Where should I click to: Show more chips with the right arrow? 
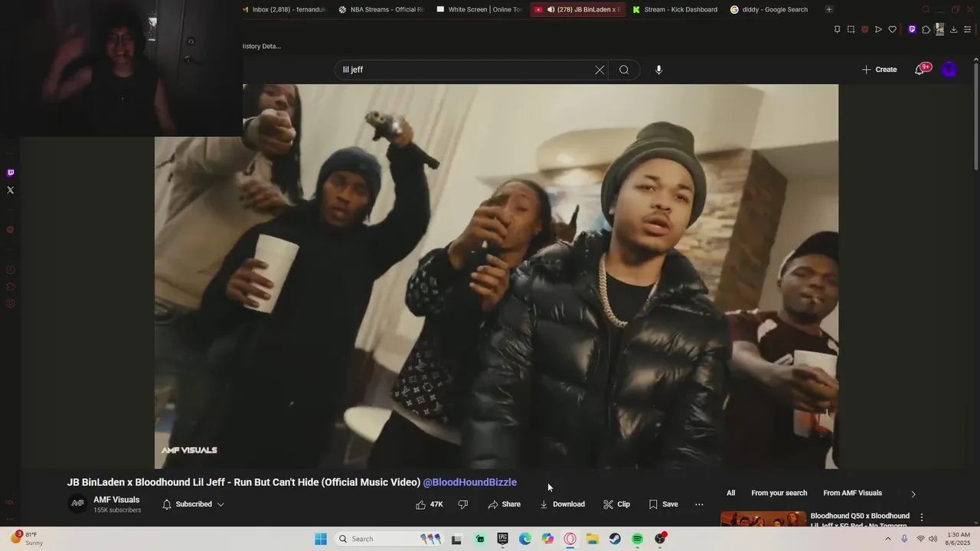913,494
